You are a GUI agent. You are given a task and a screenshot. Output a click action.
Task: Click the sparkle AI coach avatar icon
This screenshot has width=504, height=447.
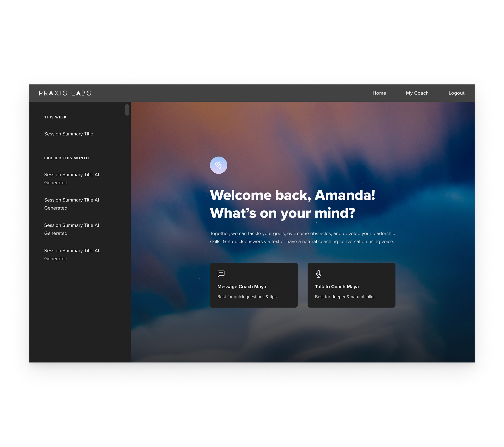218,165
